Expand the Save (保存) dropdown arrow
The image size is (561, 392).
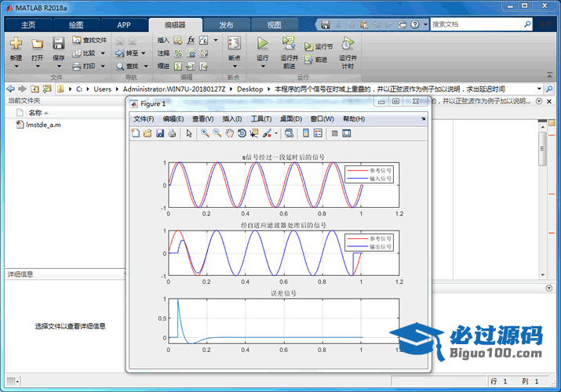pyautogui.click(x=59, y=66)
